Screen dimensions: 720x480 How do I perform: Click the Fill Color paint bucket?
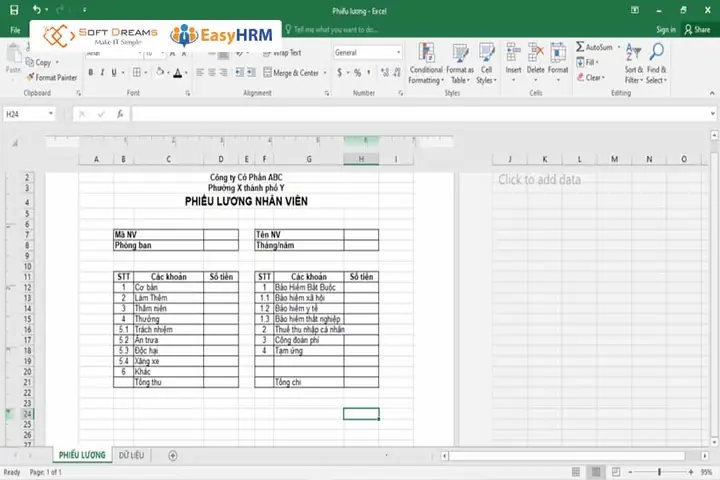click(160, 72)
